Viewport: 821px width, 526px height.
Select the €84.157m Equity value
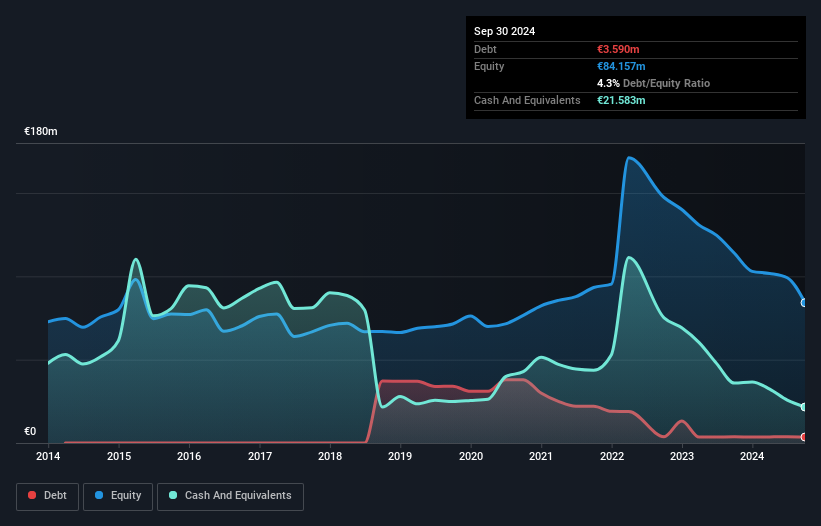pyautogui.click(x=623, y=66)
